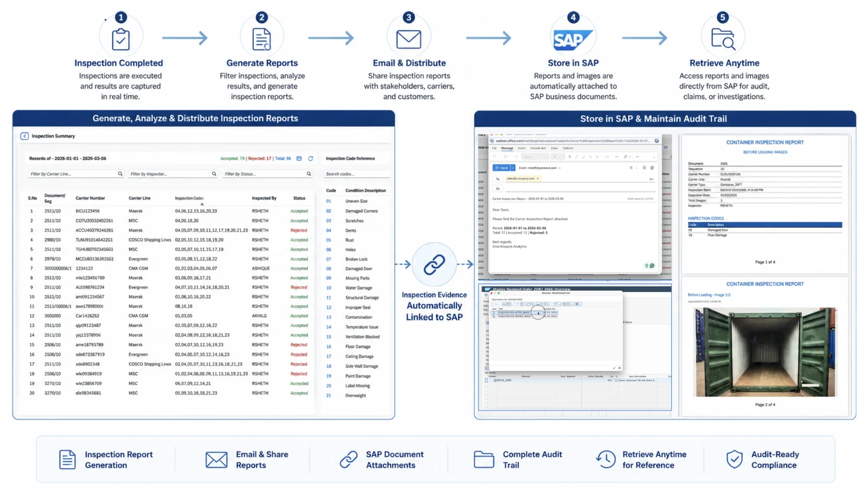
Task: Click search icon in Filter by Status field
Action: (309, 174)
